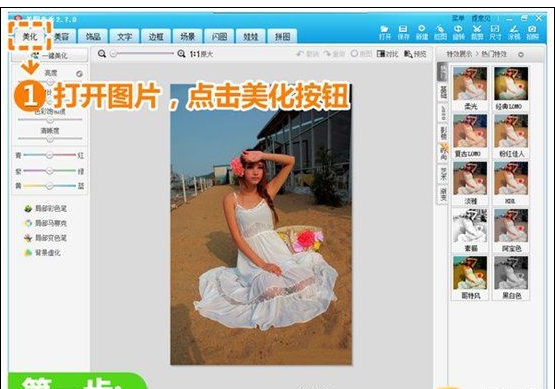Open the 美化 tab

(30, 36)
